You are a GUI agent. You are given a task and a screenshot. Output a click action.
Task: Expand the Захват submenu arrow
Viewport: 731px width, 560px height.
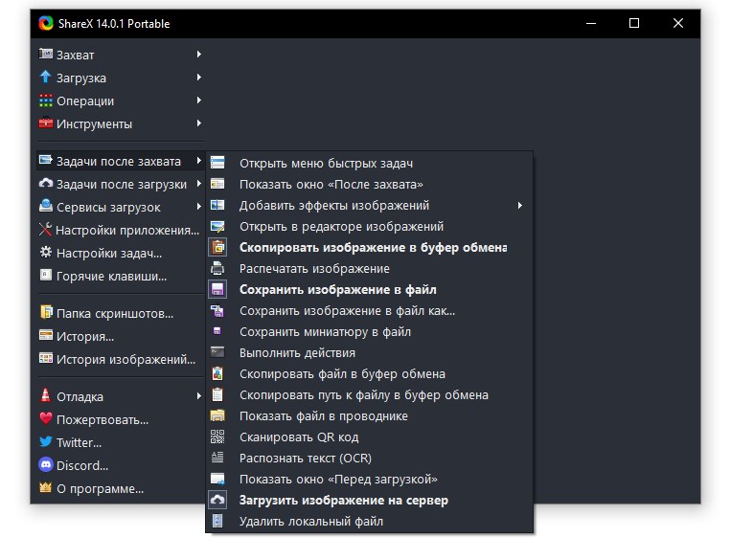[199, 54]
